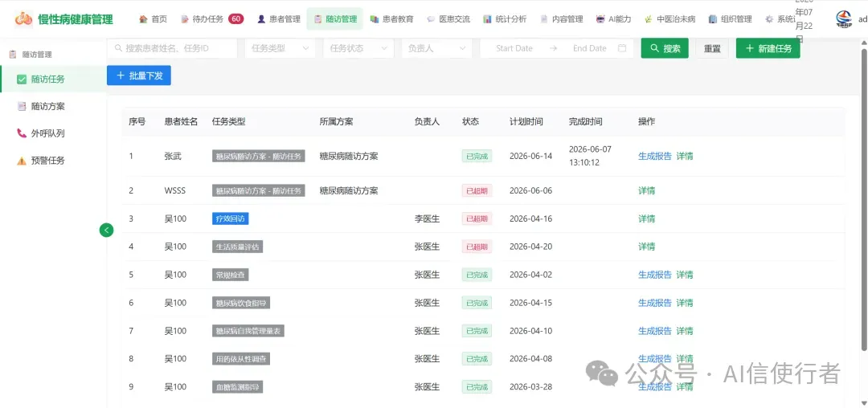Click 生成报告 for 糖尿病饮食指导 row

[x=655, y=303]
